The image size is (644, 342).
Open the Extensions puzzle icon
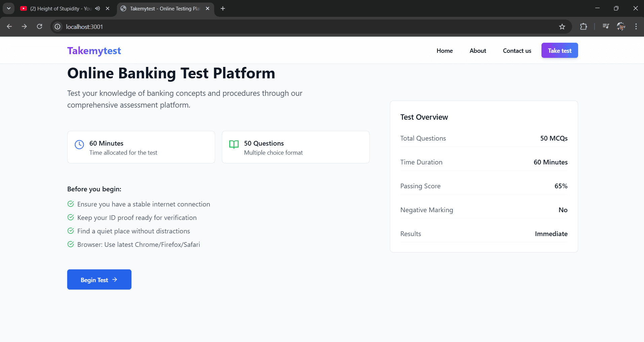(x=583, y=27)
